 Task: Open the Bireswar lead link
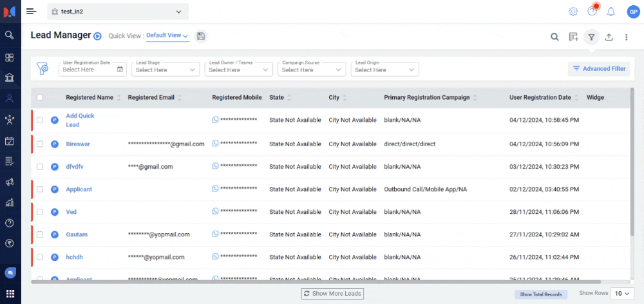pos(78,144)
